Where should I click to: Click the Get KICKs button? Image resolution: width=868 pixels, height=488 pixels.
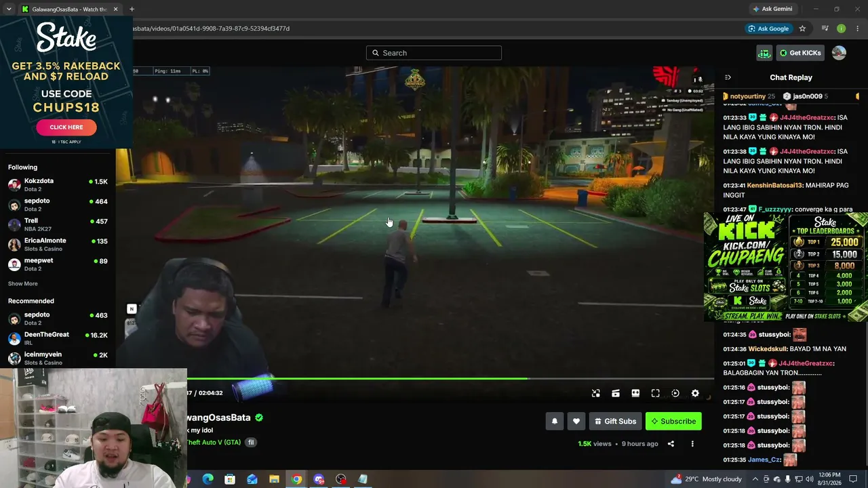pyautogui.click(x=800, y=53)
